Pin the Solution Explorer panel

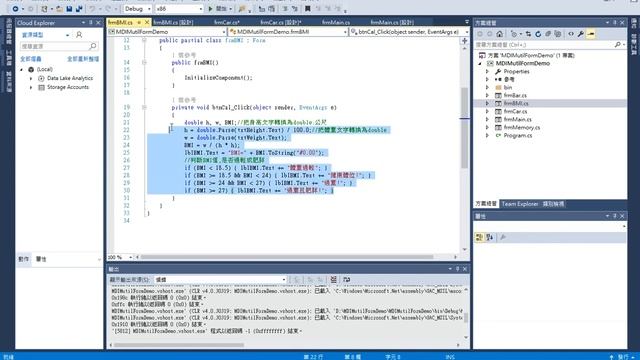(x=615, y=23)
